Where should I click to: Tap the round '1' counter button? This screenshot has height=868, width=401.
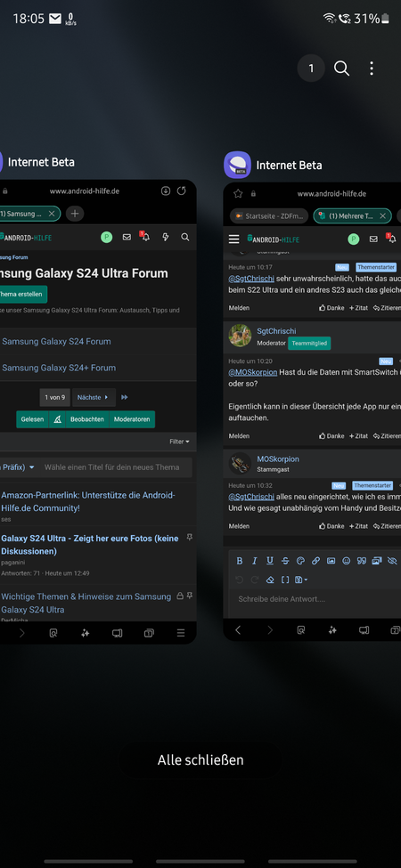pos(311,68)
